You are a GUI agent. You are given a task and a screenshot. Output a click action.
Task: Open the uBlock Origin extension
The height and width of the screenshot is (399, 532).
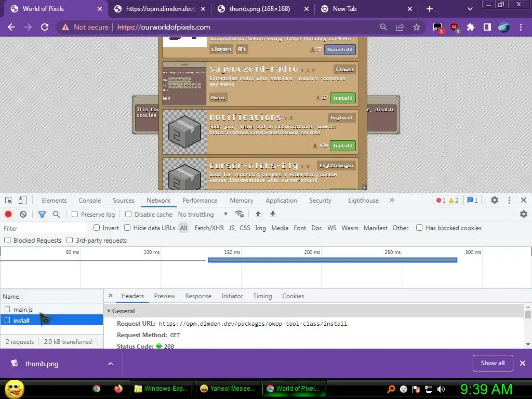click(x=454, y=28)
